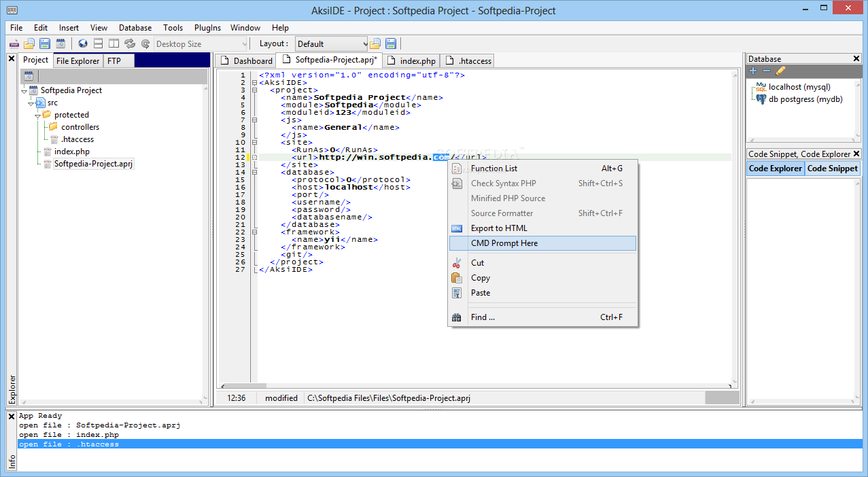Collapse the code fold marker on line 22
The image size is (868, 477).
254,232
